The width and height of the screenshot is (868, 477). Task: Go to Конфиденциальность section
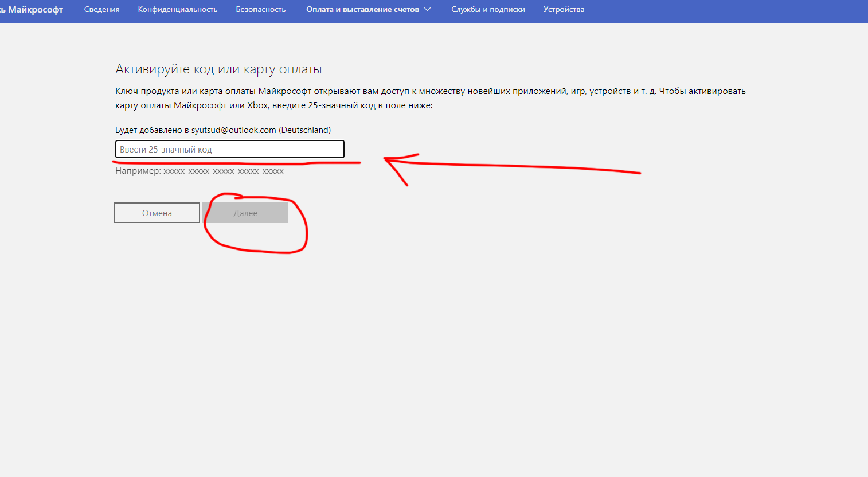click(178, 9)
